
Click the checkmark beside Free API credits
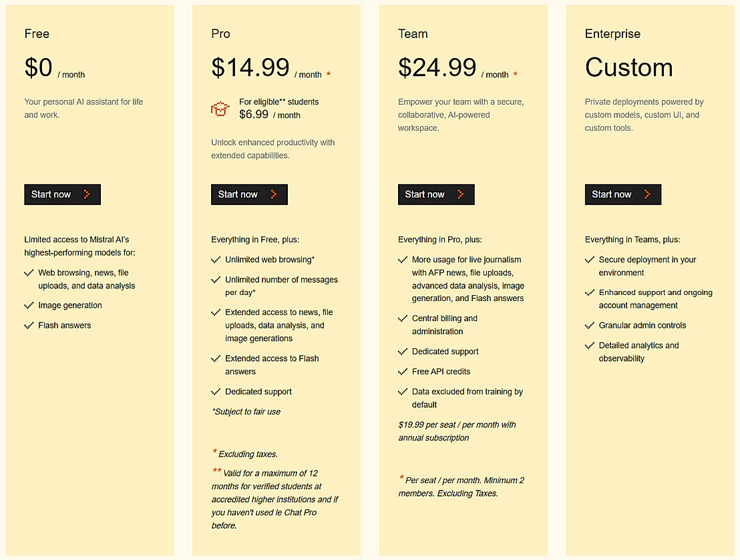tap(403, 372)
